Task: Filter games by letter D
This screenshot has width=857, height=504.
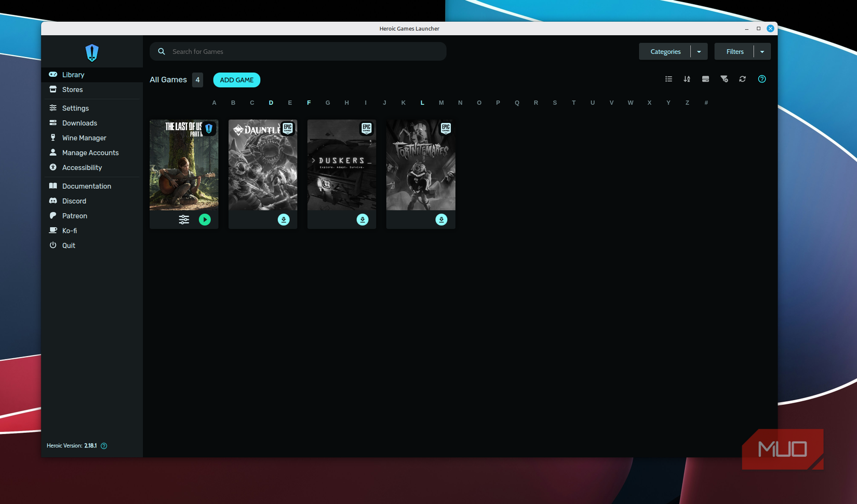Action: point(271,103)
